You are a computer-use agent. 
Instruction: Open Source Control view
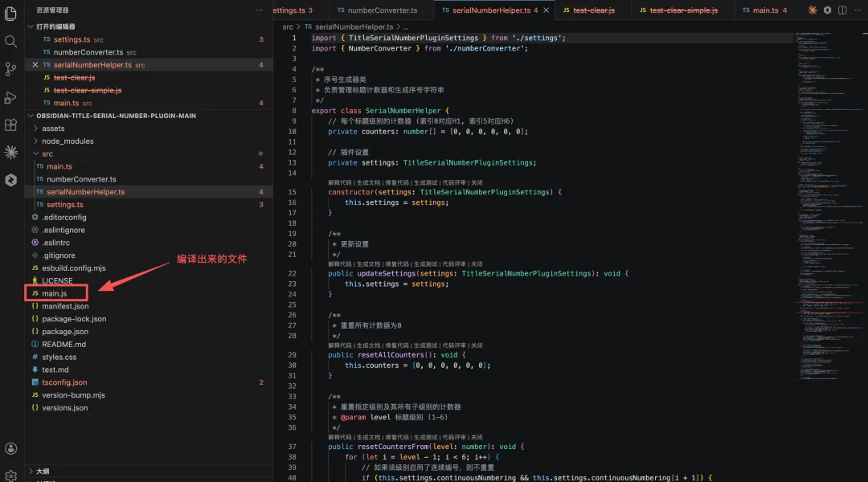10,69
